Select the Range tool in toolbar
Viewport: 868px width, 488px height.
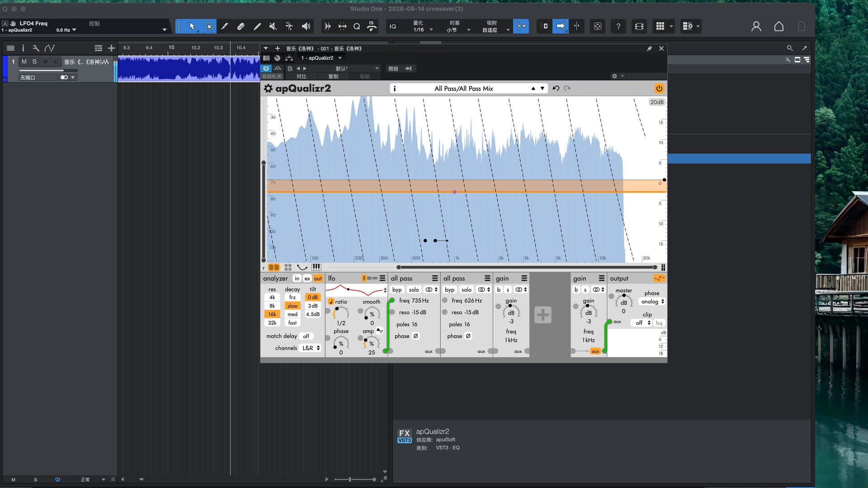tap(208, 26)
